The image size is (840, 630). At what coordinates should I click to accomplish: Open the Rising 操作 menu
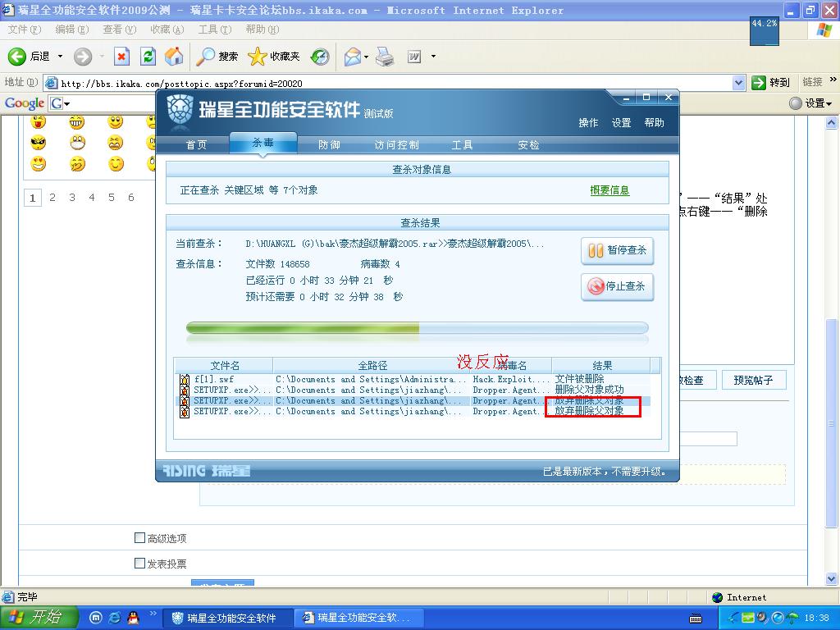pyautogui.click(x=588, y=123)
